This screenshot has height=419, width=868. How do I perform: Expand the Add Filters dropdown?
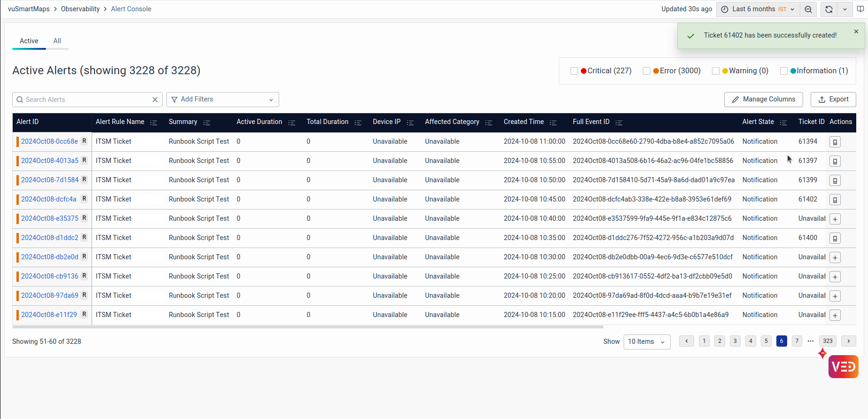(222, 100)
